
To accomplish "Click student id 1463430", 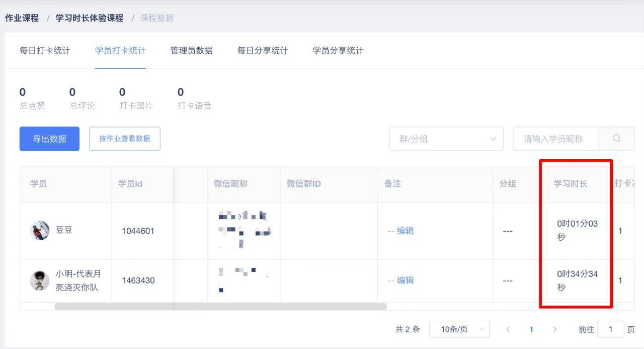I will [x=138, y=280].
